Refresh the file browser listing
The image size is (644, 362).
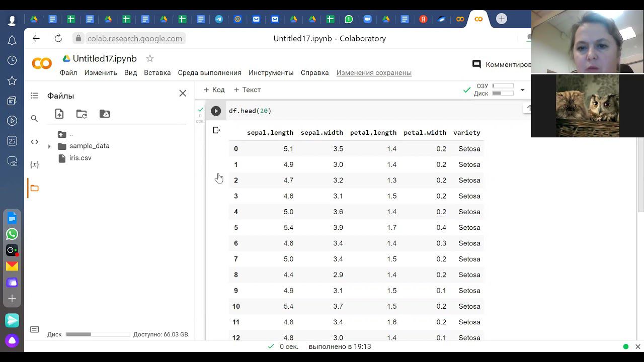(82, 114)
